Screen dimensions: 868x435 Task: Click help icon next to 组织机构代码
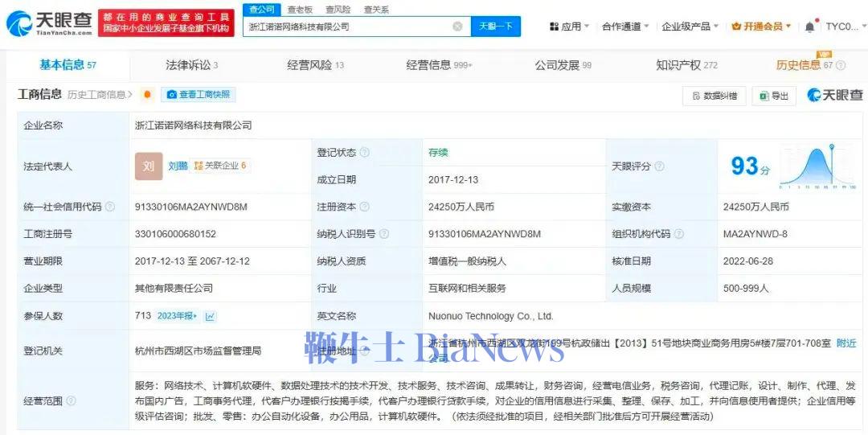[678, 234]
